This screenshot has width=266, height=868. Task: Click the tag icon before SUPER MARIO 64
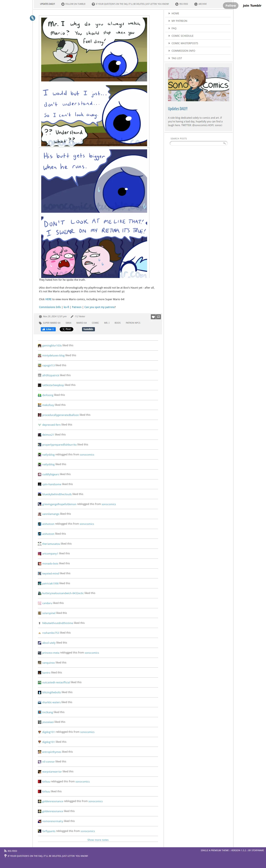point(40,323)
